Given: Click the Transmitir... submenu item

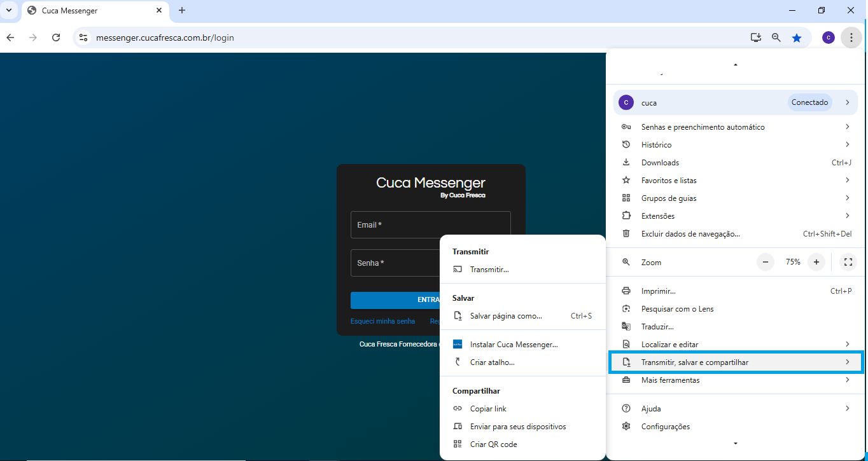Looking at the screenshot, I should tap(522, 270).
